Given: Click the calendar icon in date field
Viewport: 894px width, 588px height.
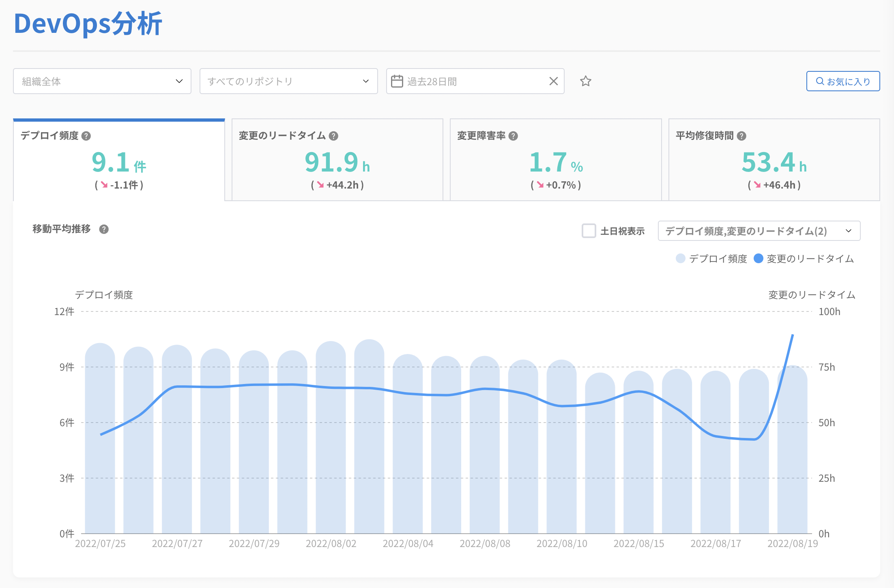Looking at the screenshot, I should click(397, 82).
